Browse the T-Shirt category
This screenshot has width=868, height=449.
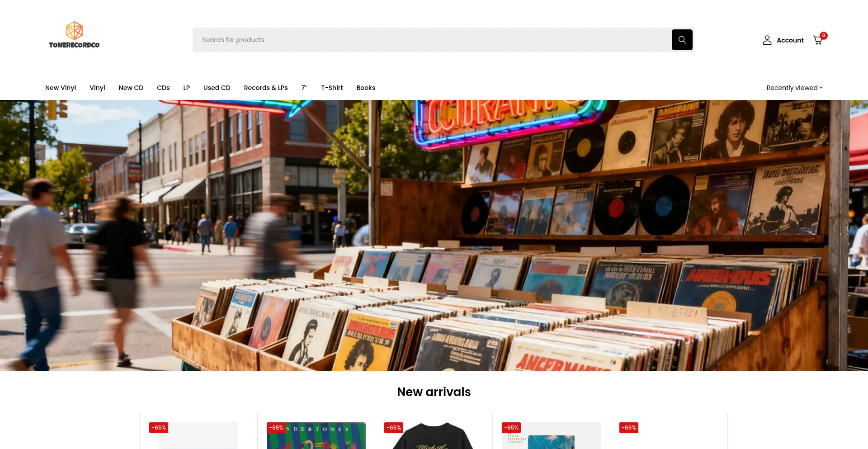tap(331, 88)
